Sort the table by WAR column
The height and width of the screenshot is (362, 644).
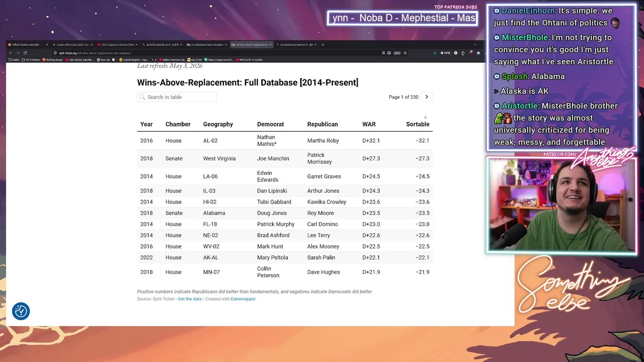[369, 124]
